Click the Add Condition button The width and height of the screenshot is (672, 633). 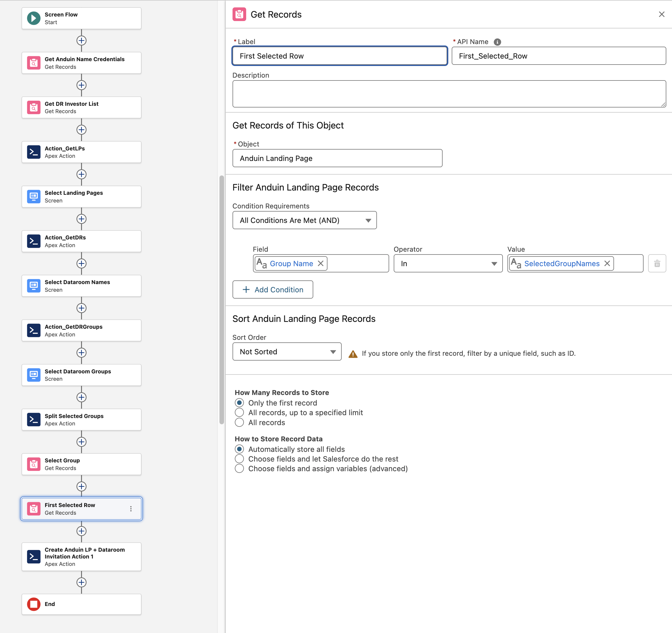273,289
